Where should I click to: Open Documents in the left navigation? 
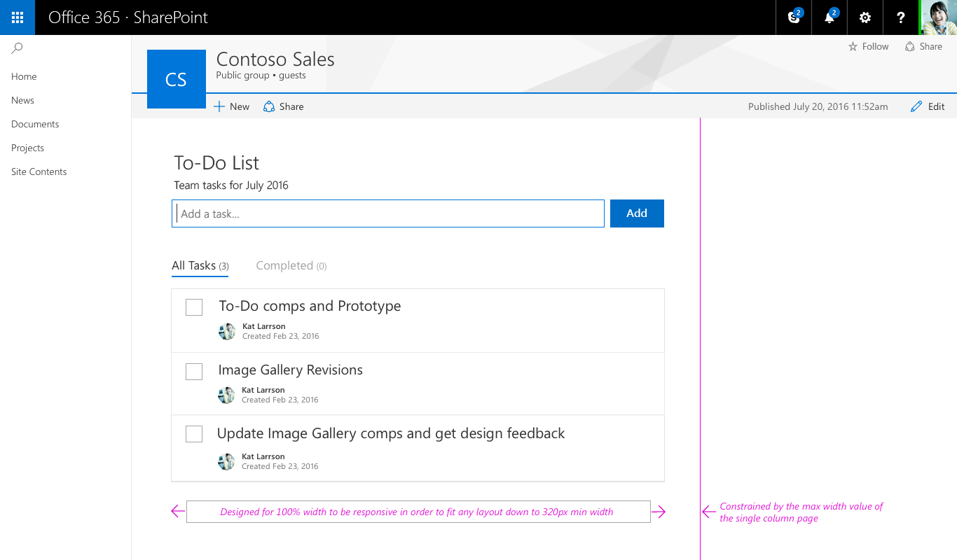(x=35, y=124)
